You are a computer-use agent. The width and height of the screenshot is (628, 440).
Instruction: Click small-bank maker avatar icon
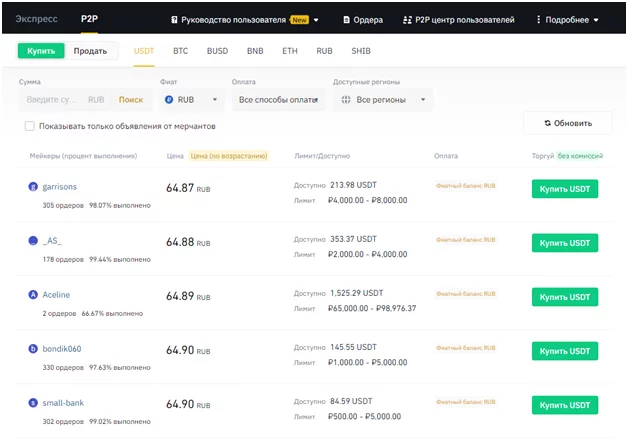[33, 403]
